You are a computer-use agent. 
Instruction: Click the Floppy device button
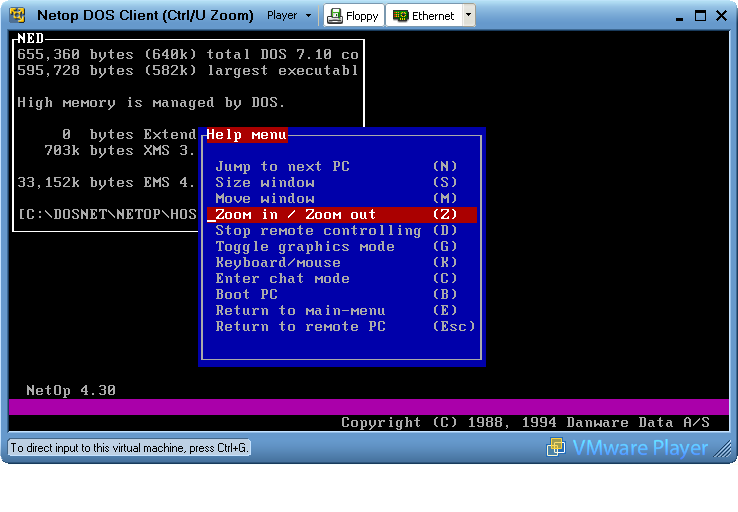click(354, 16)
